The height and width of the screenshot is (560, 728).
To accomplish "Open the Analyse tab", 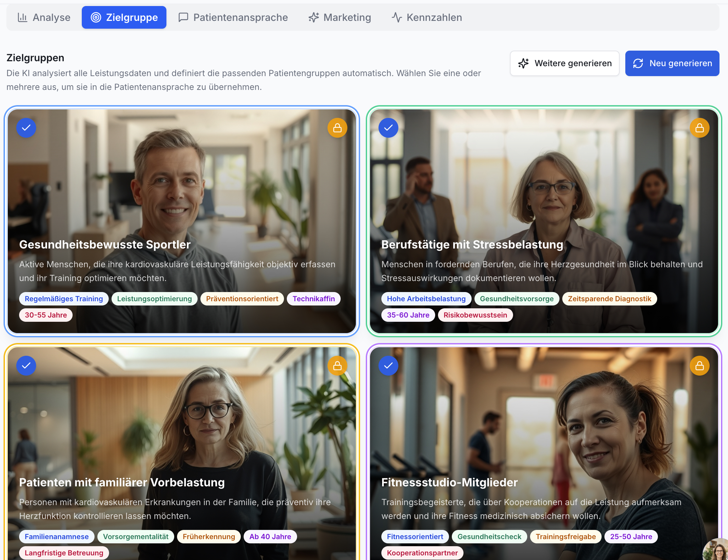I will click(x=44, y=17).
